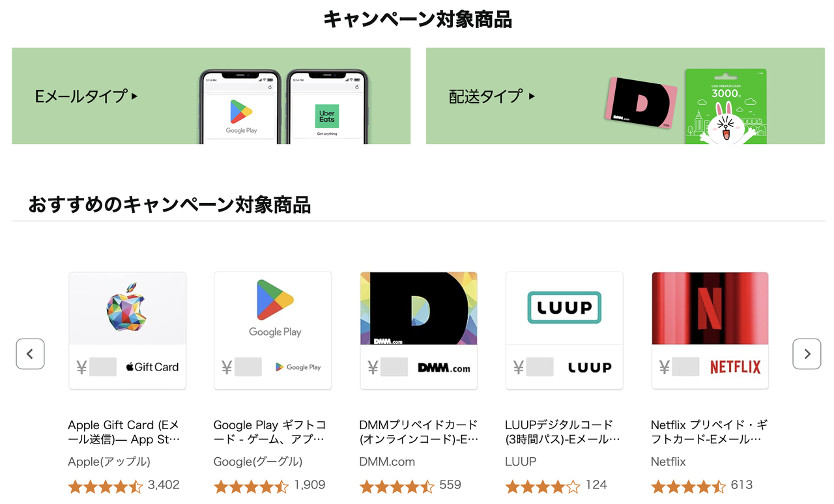Image resolution: width=834 pixels, height=504 pixels.
Task: Open the Apple Gift Card (Eメール送信) title link
Action: click(x=124, y=432)
